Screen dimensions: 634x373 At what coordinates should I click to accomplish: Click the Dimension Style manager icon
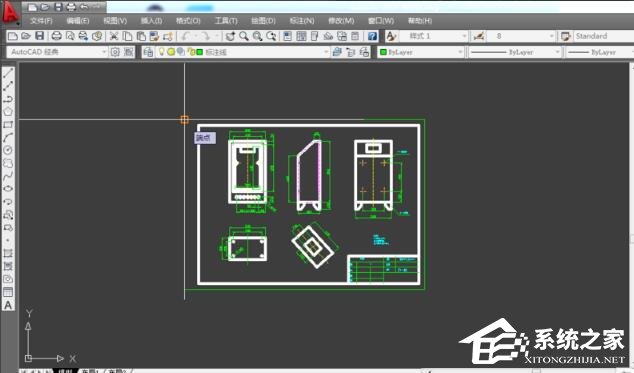[x=479, y=36]
